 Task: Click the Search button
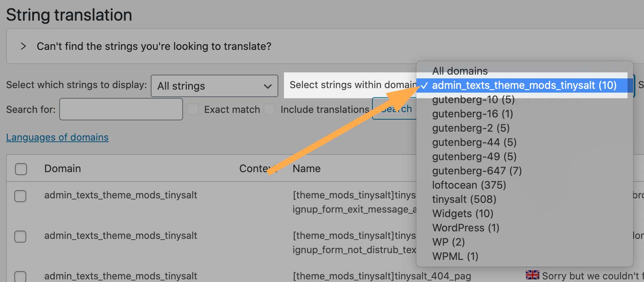pyautogui.click(x=394, y=109)
